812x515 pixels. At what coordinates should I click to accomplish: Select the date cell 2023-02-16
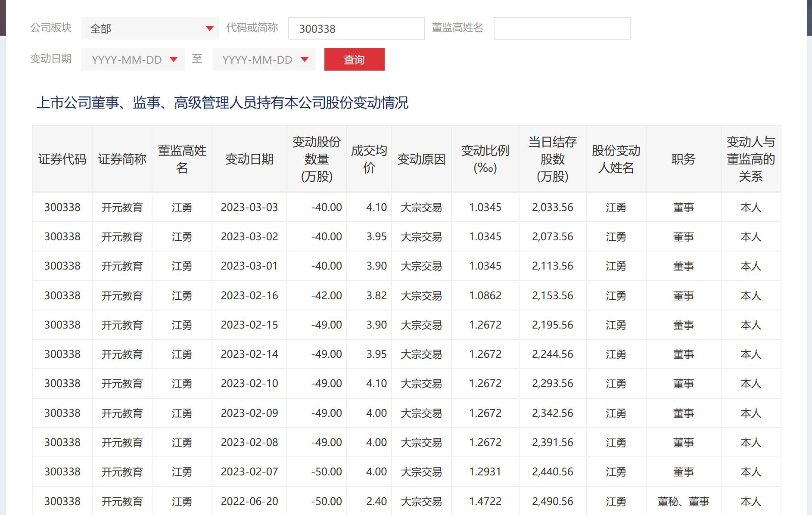tap(249, 295)
